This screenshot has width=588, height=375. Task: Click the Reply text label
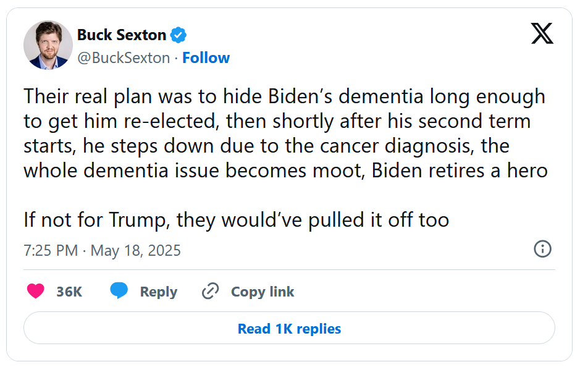[x=159, y=292]
